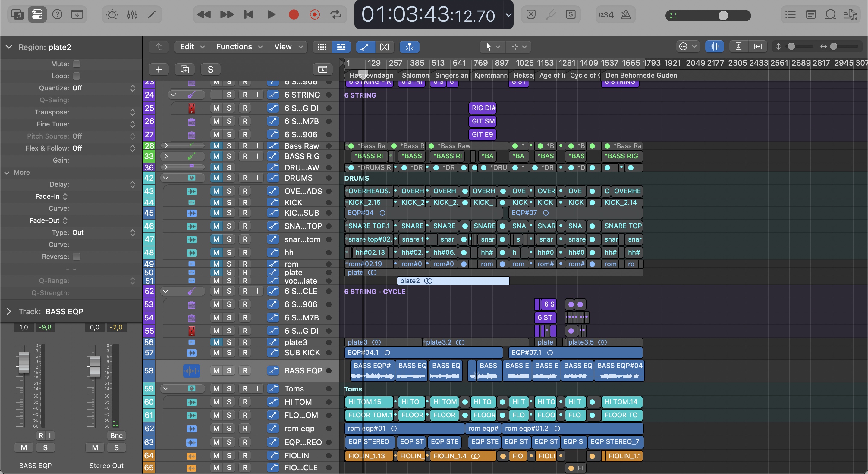Toggle the Inspector panel button
868x474 pixels.
click(x=37, y=15)
